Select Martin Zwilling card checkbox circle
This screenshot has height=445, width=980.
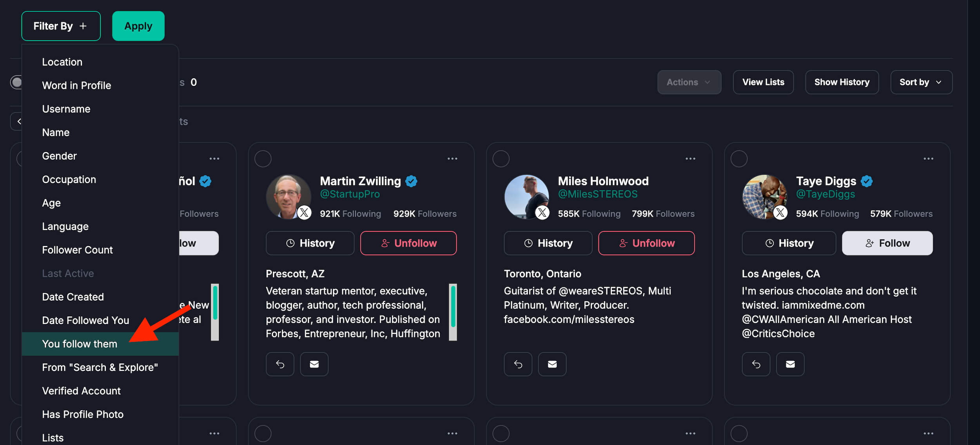(263, 159)
